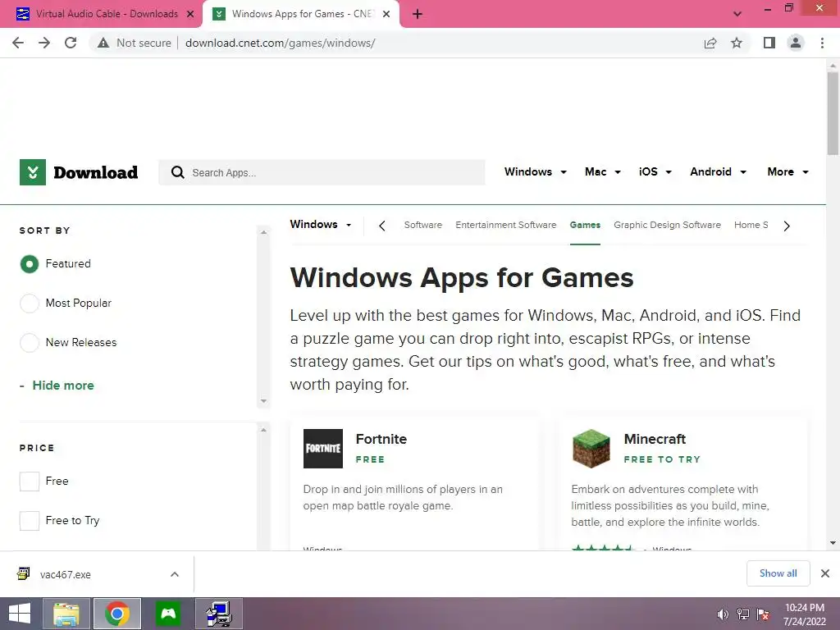Screen dimensions: 840x630
Task: Select Featured sort option
Action: 30,263
